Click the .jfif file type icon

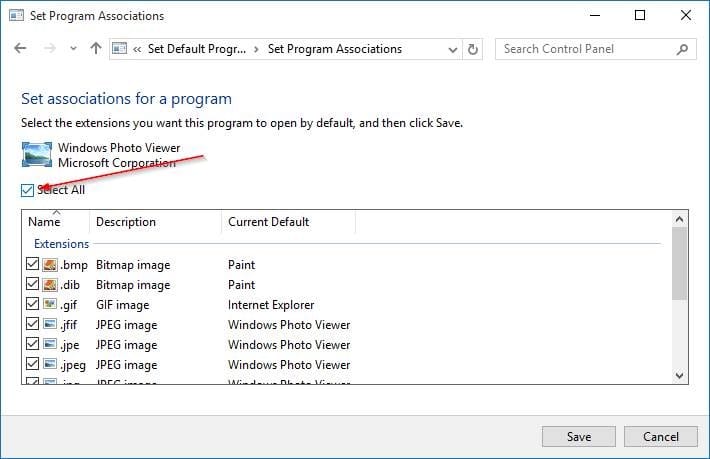click(x=50, y=324)
